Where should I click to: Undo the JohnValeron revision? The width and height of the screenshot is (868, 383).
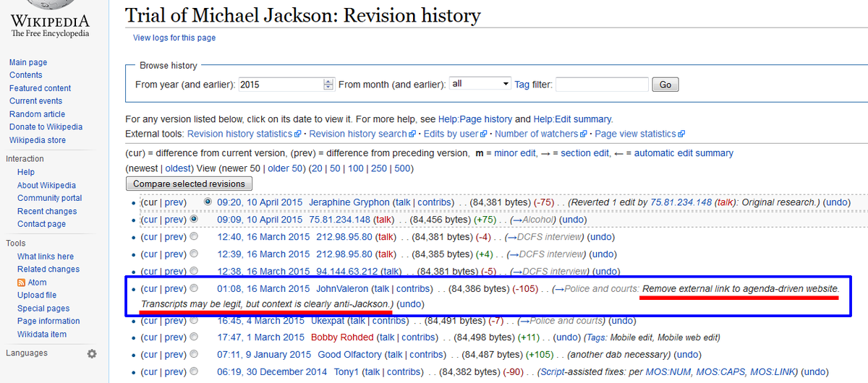click(410, 304)
